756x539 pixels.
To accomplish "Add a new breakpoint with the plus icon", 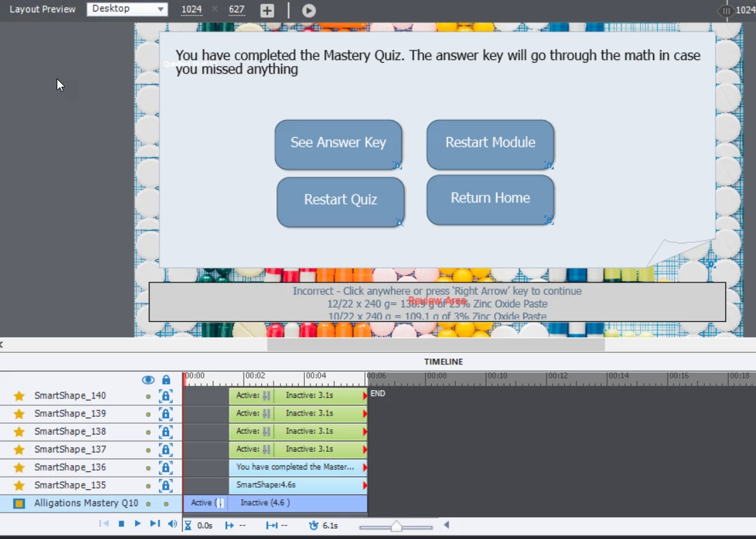I will [x=267, y=10].
